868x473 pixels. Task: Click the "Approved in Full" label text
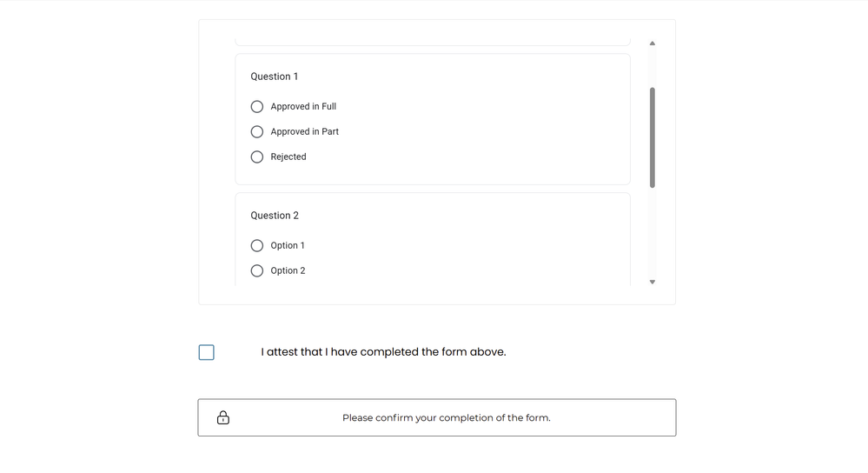[303, 107]
